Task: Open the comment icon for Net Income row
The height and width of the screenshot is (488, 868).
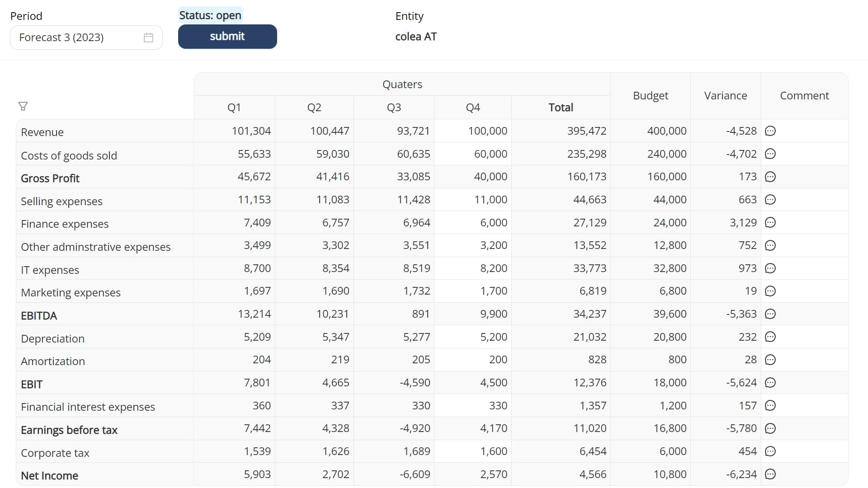Action: [x=770, y=474]
